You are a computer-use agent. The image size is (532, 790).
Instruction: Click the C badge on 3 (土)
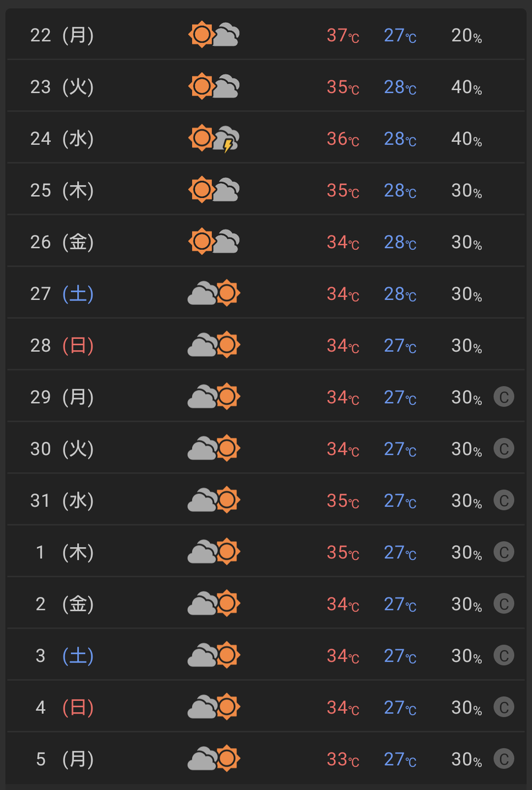(504, 655)
